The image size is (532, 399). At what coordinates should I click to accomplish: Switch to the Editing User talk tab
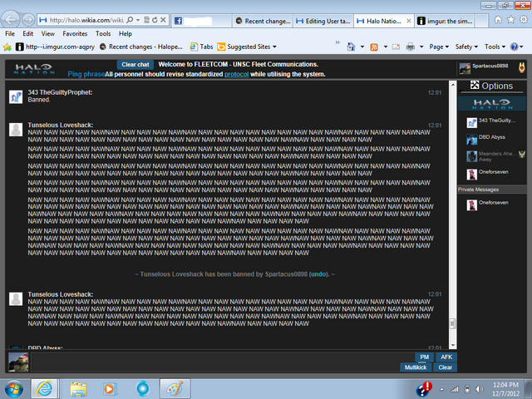(323, 21)
